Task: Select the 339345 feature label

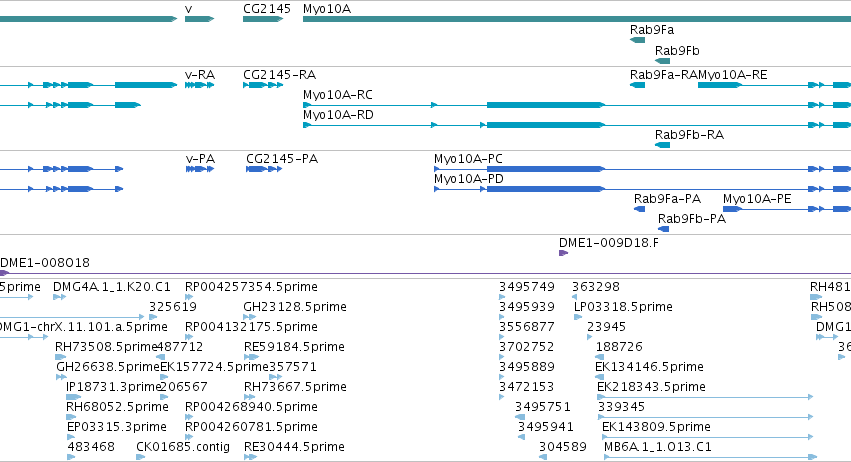Action: 621,407
